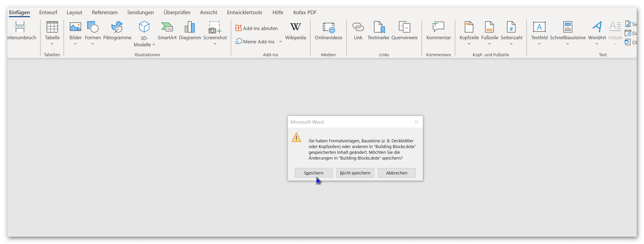Open Meine Add-Ins

click(x=255, y=42)
